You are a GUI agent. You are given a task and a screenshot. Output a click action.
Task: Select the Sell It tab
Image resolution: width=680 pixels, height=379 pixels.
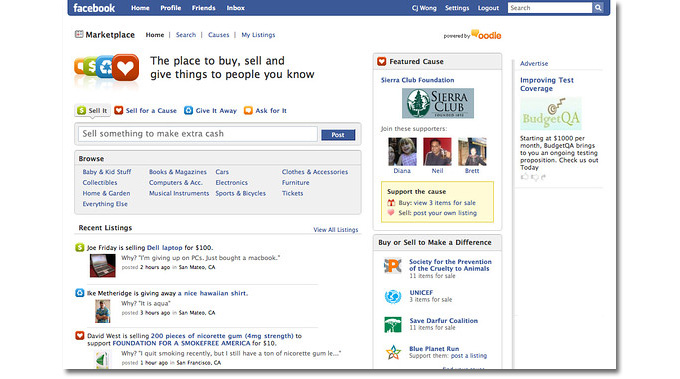point(92,111)
